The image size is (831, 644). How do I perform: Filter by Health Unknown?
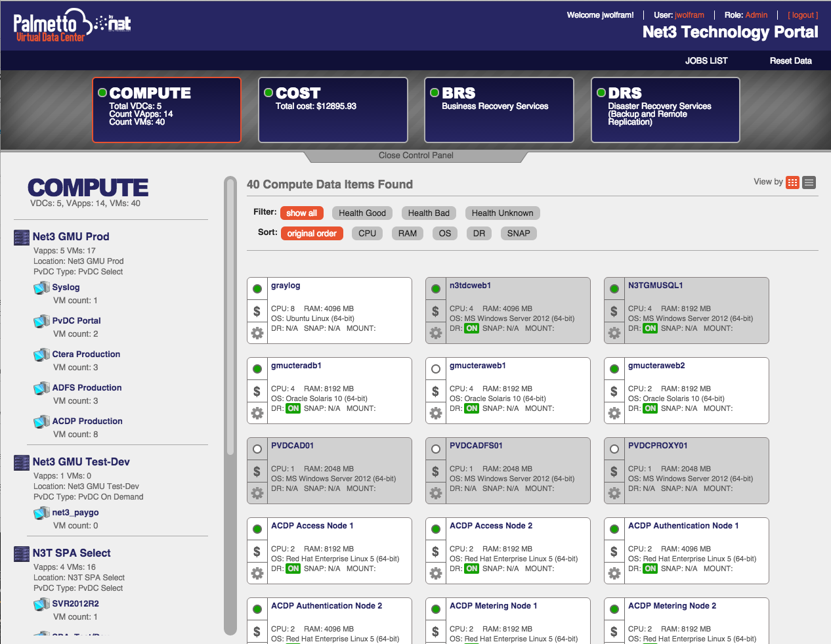click(x=502, y=213)
